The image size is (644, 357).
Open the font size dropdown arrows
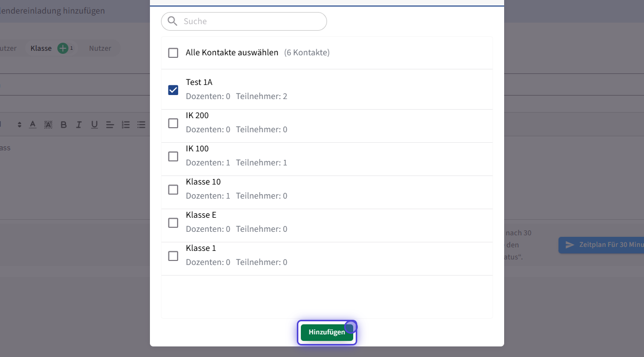[x=20, y=125]
